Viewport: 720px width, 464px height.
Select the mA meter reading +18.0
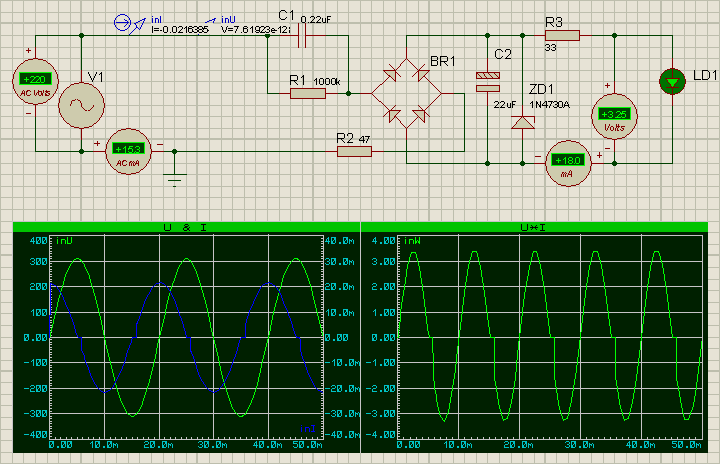[568, 162]
